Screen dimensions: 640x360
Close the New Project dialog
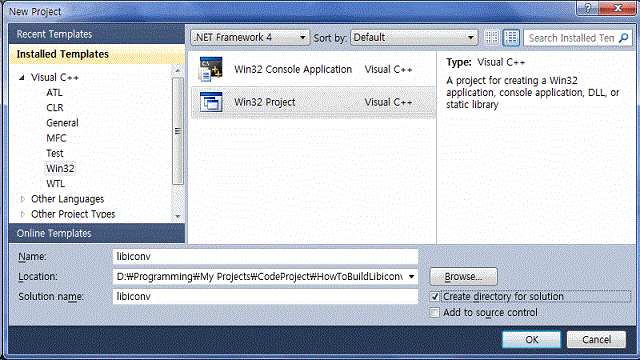click(618, 8)
